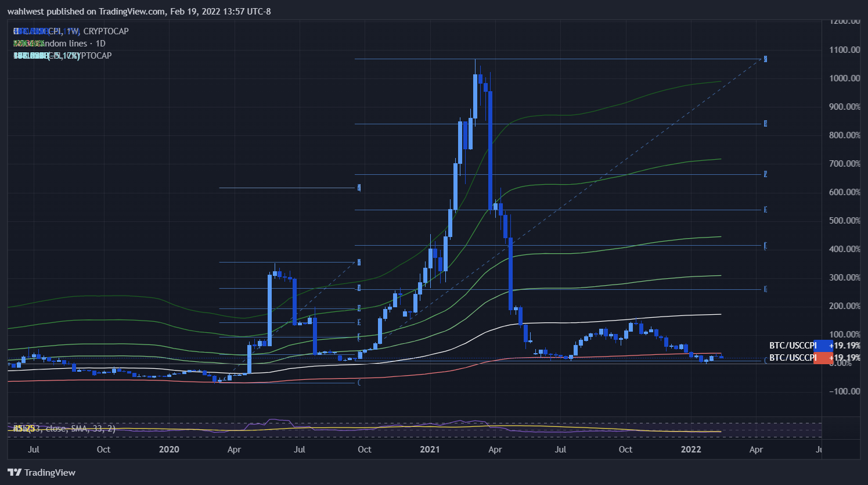
Task: Click the 700.00% price axis label
Action: click(845, 164)
